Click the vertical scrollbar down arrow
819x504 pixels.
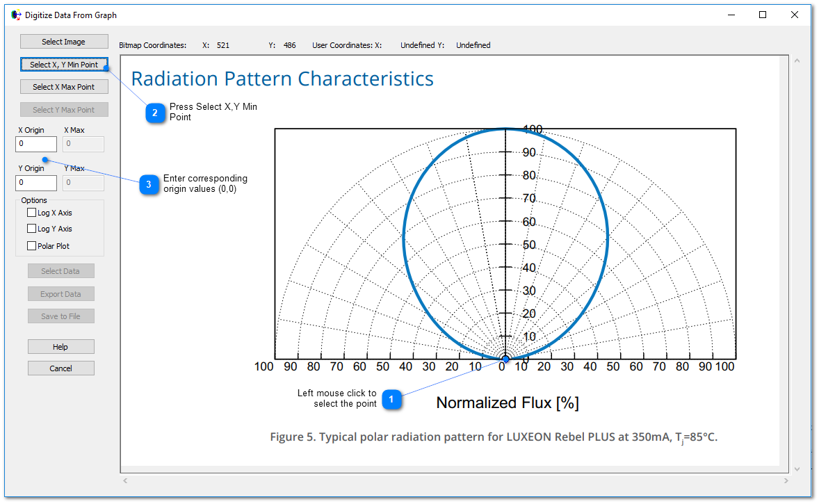pyautogui.click(x=797, y=469)
